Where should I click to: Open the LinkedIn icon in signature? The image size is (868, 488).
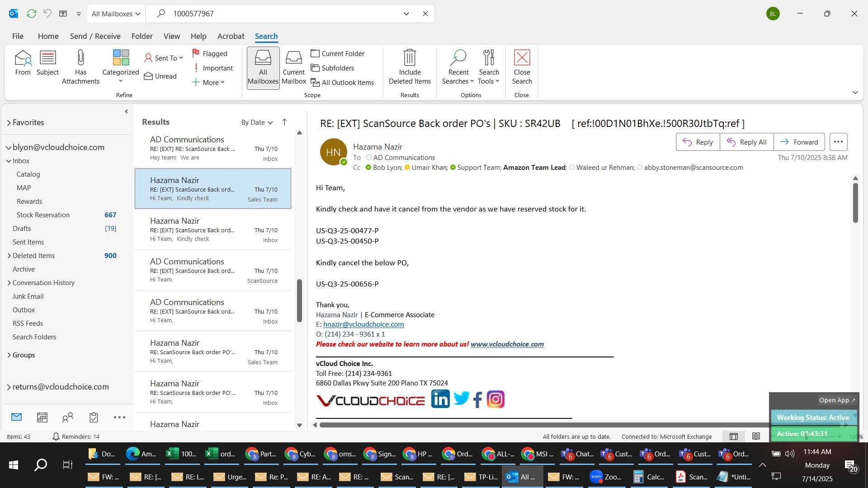tap(440, 399)
